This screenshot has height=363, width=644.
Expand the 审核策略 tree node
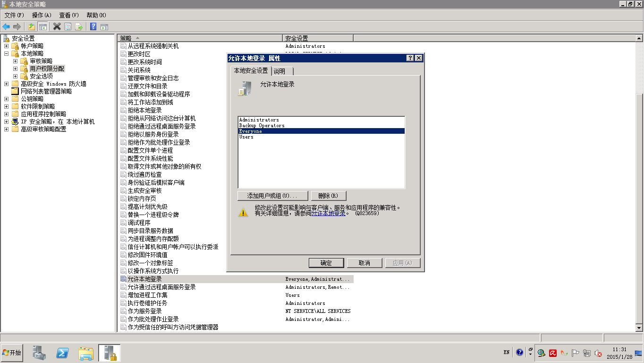coord(15,61)
